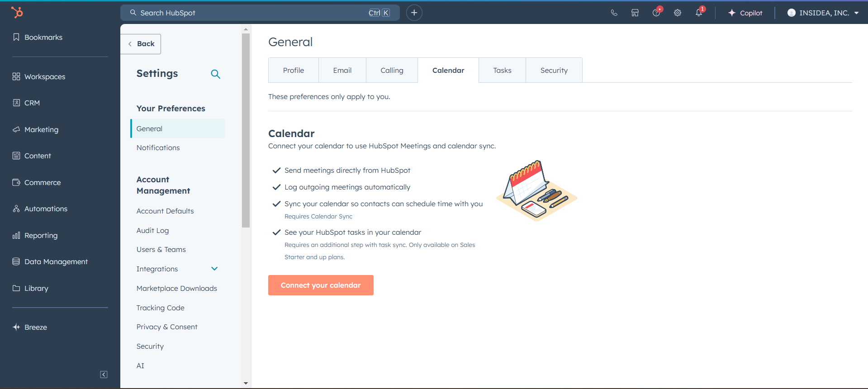Open the Commerce navigation item

[37, 182]
